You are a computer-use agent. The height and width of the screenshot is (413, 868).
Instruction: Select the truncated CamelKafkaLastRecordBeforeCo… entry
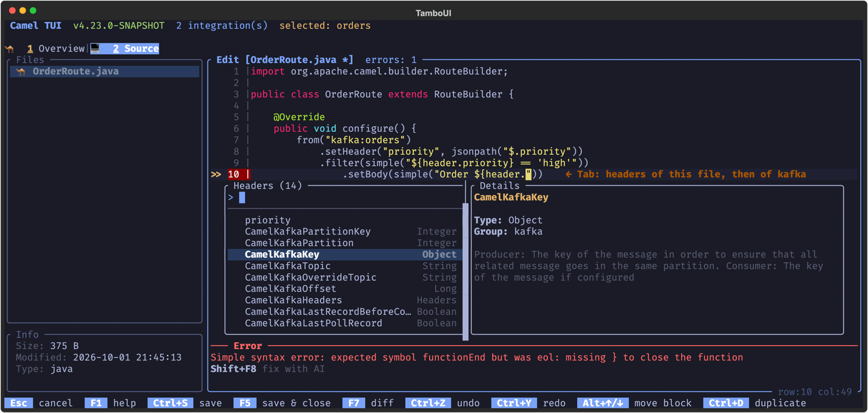(x=345, y=312)
